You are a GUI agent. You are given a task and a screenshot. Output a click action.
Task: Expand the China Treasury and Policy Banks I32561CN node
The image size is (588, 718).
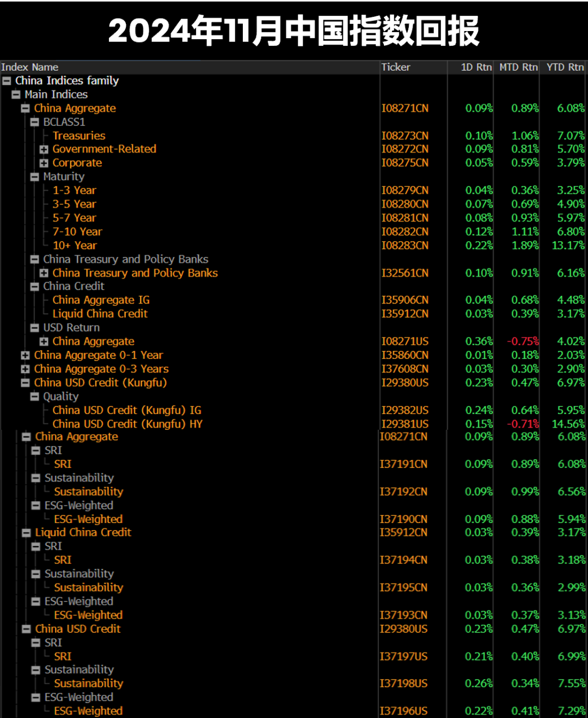click(x=44, y=273)
